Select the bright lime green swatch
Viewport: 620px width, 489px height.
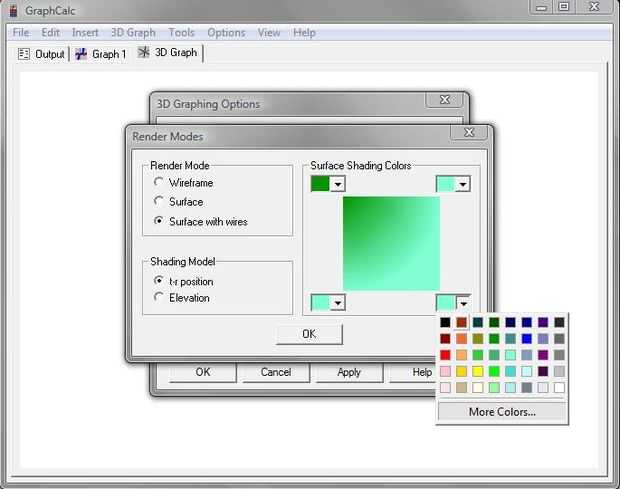tap(494, 371)
